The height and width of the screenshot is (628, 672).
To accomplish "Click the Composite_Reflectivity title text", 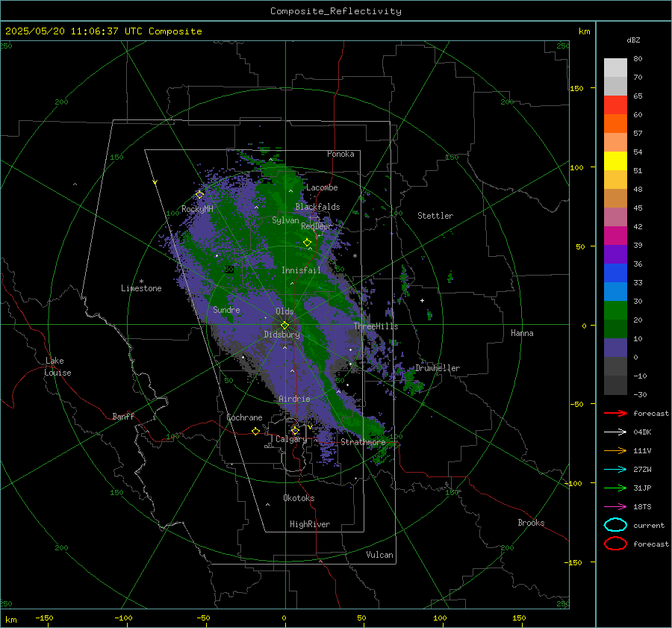I will [x=336, y=11].
